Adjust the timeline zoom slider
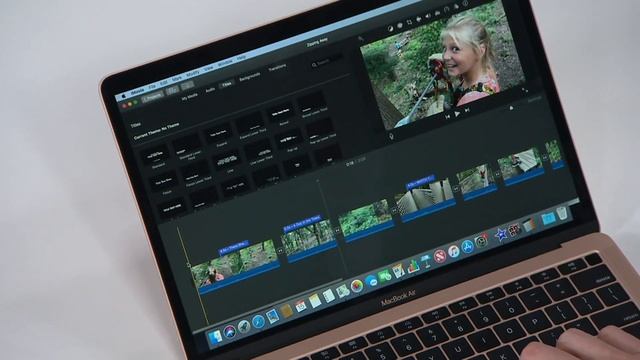Image resolution: width=640 pixels, height=360 pixels. coord(512,108)
